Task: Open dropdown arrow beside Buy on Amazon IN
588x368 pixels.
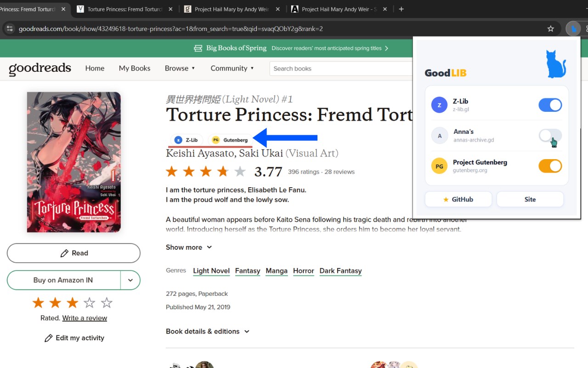Action: pyautogui.click(x=130, y=280)
